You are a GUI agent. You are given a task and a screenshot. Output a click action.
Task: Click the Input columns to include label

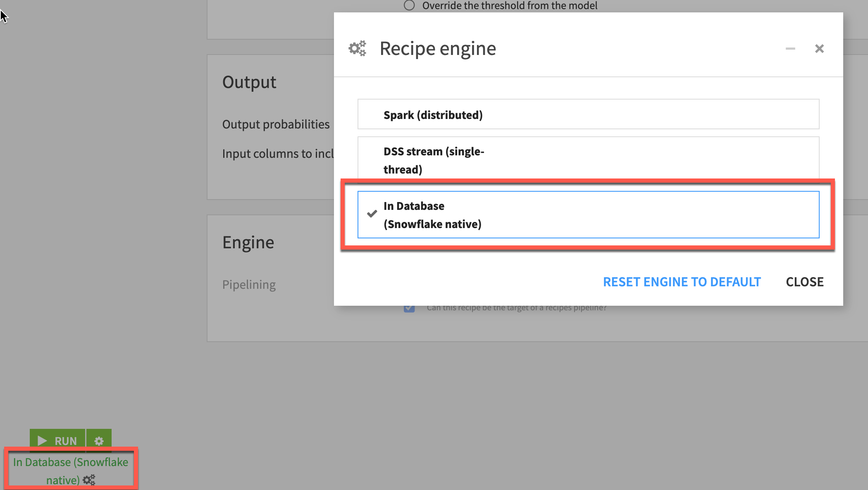click(x=278, y=154)
